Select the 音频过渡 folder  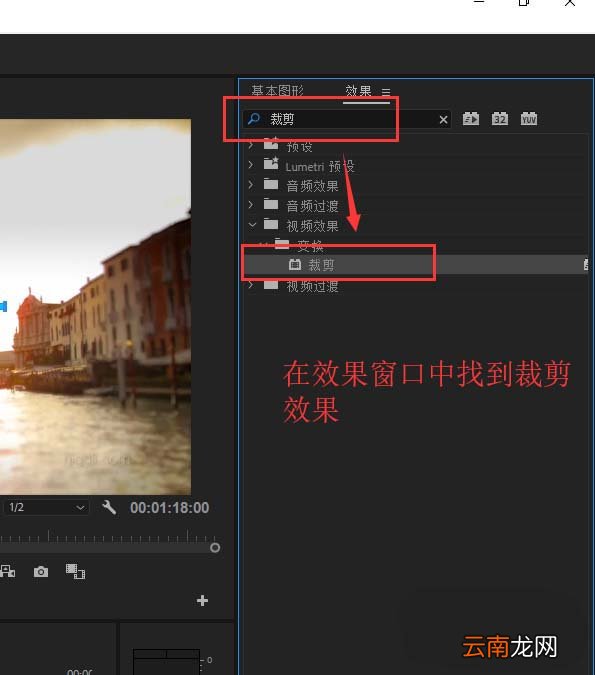tap(415, 205)
